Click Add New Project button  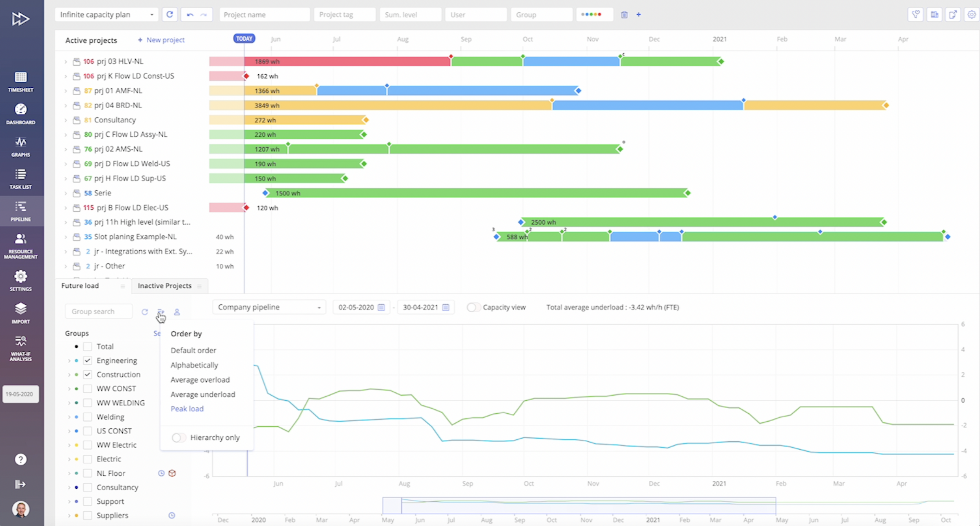(160, 39)
